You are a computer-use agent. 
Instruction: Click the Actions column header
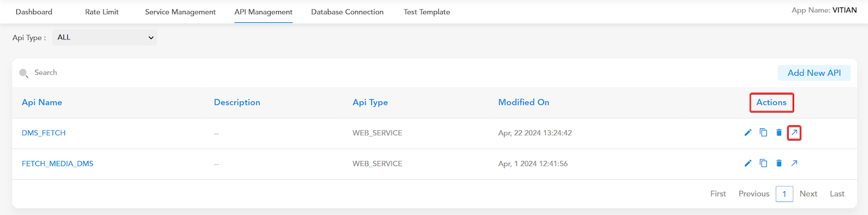point(771,102)
